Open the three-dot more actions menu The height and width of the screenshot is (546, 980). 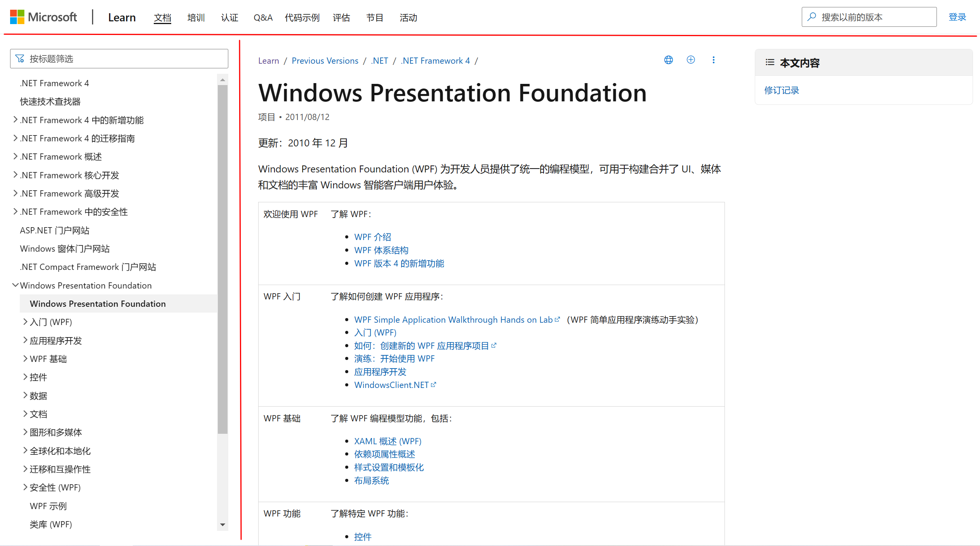713,60
